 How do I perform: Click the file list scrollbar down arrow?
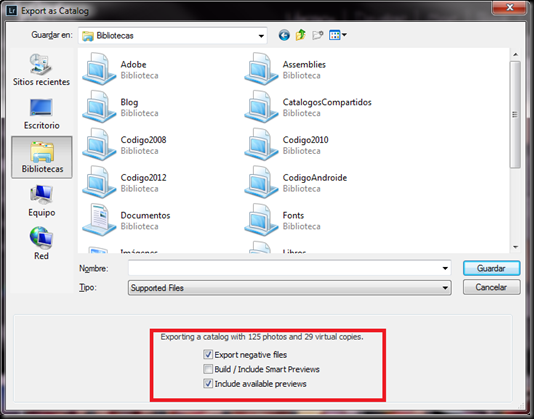515,247
